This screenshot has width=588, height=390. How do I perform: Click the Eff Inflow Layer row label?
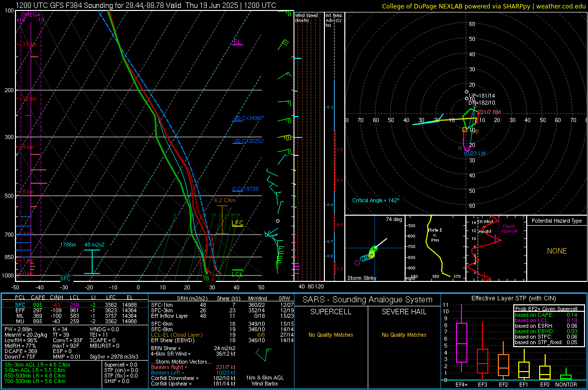170,316
